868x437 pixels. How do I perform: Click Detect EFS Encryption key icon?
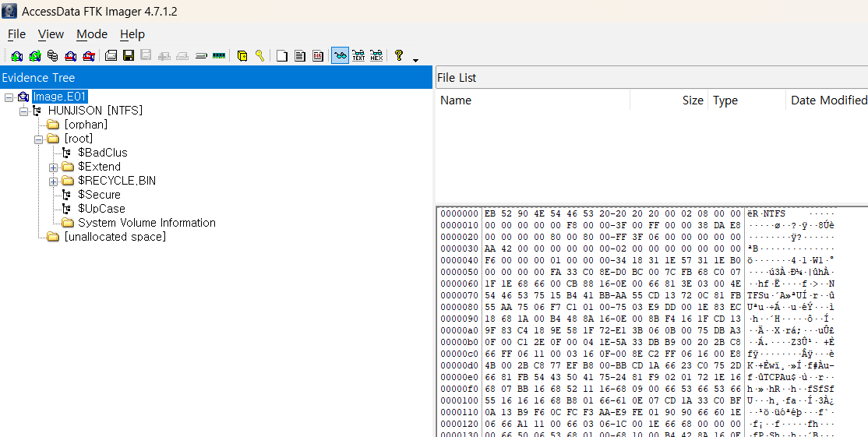pyautogui.click(x=259, y=56)
